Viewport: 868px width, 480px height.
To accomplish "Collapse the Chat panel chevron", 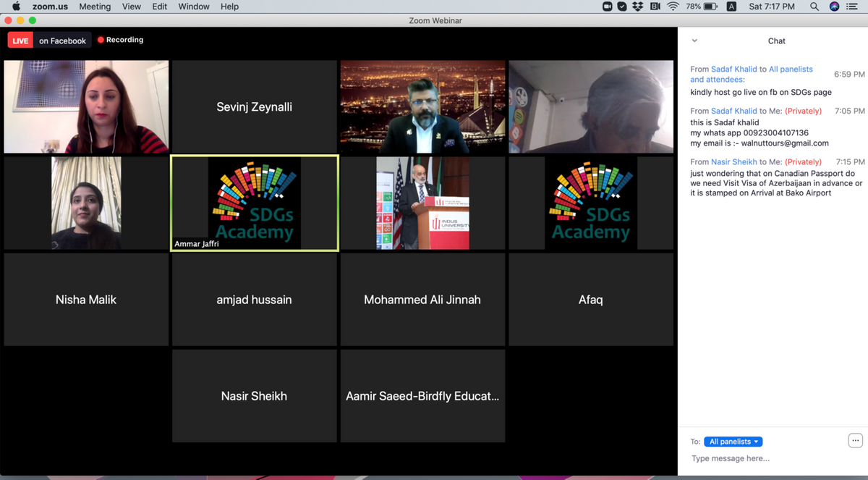I will 694,41.
